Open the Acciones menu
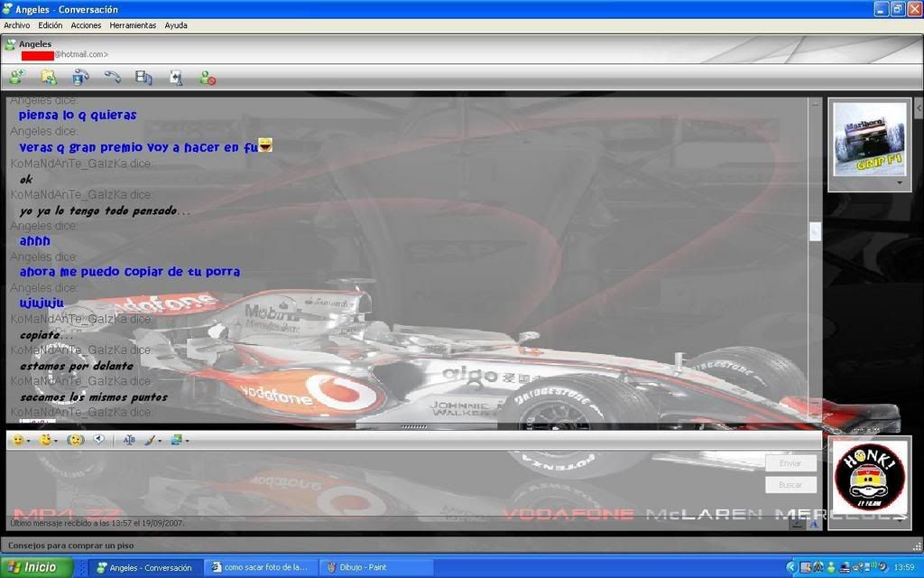Viewport: 924px width, 578px height. coord(86,25)
